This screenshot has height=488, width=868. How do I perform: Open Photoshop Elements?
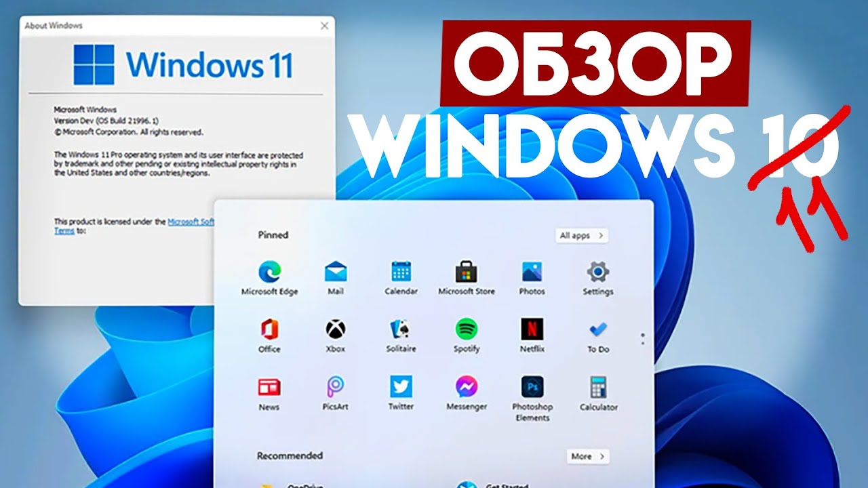tap(532, 399)
